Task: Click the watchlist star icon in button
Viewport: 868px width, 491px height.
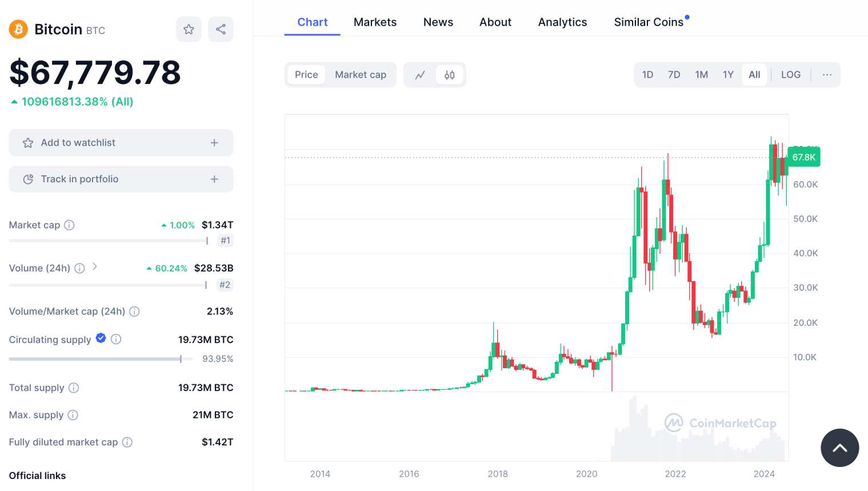Action: 28,143
